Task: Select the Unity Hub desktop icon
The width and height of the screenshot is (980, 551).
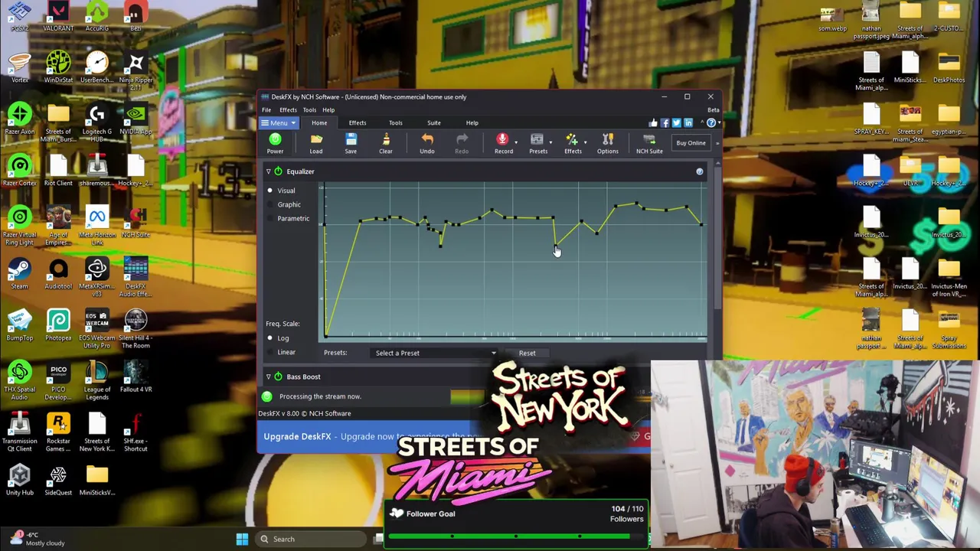Action: coord(20,481)
